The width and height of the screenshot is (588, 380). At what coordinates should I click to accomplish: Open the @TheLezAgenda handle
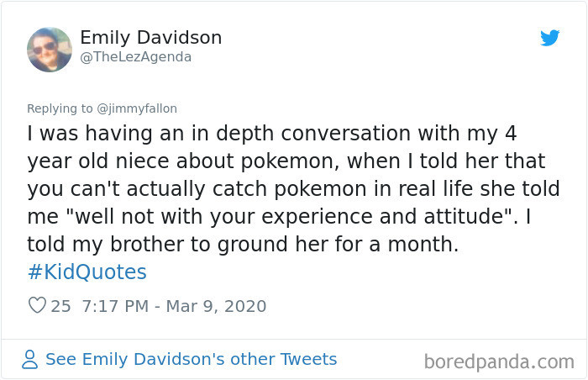click(x=136, y=57)
